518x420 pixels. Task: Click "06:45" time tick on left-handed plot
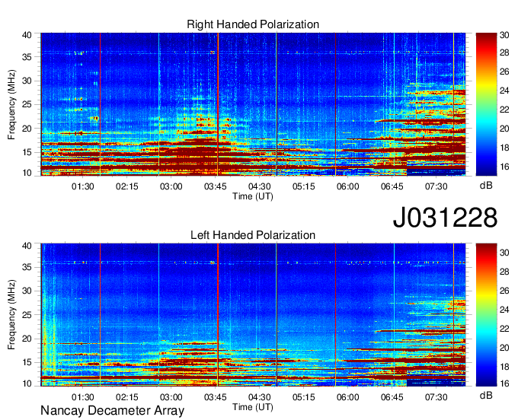pos(392,397)
